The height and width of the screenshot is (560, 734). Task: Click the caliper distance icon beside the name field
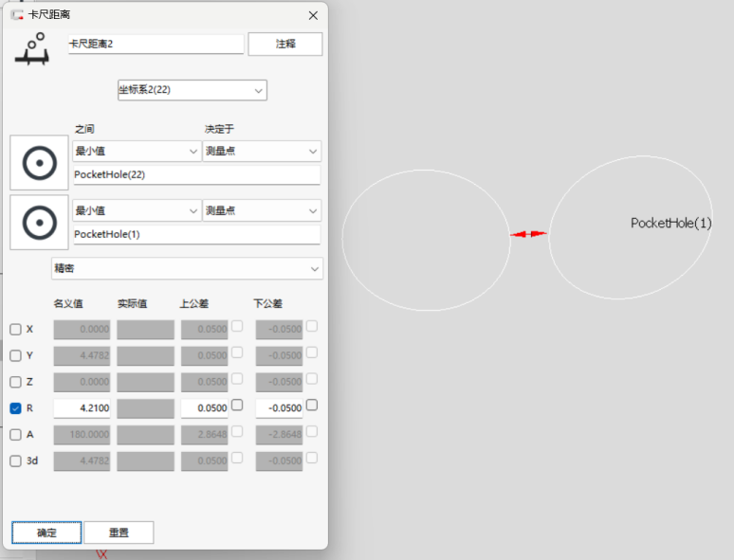(33, 49)
